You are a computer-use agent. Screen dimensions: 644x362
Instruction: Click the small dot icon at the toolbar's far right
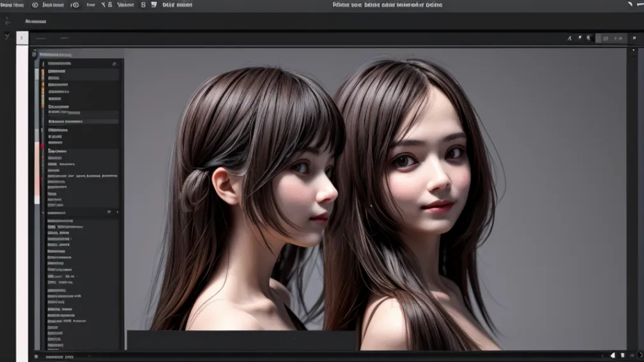[x=634, y=38]
